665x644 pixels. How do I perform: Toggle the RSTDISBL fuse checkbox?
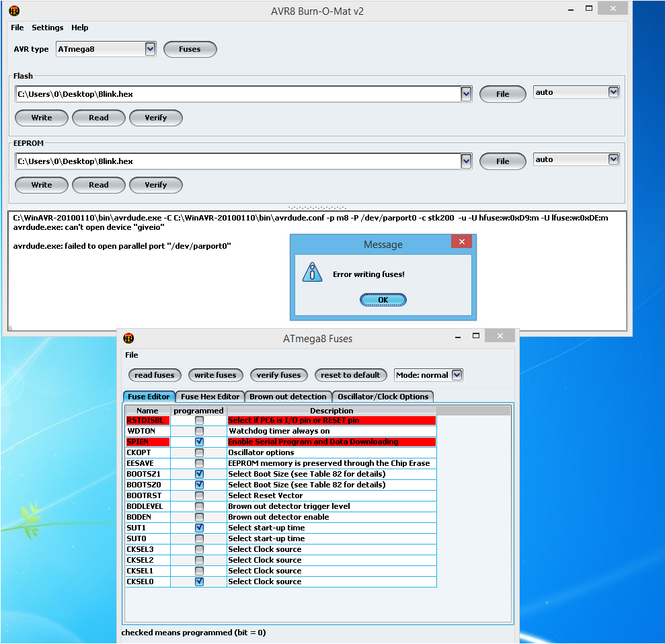pyautogui.click(x=199, y=420)
